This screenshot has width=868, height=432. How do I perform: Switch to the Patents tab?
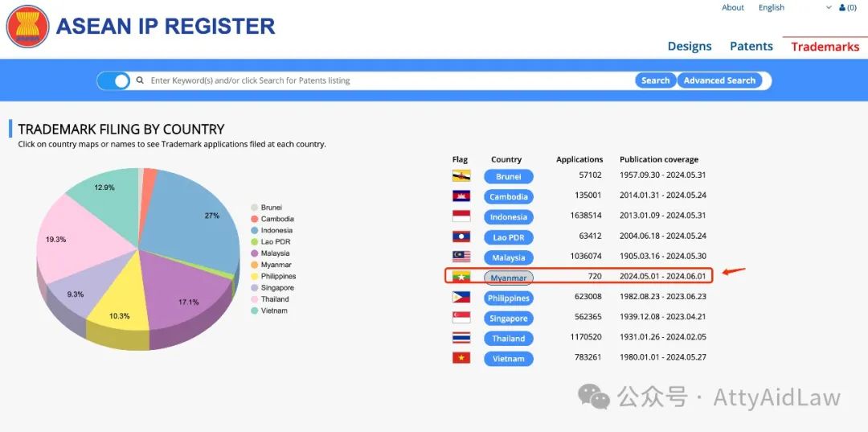tap(751, 47)
